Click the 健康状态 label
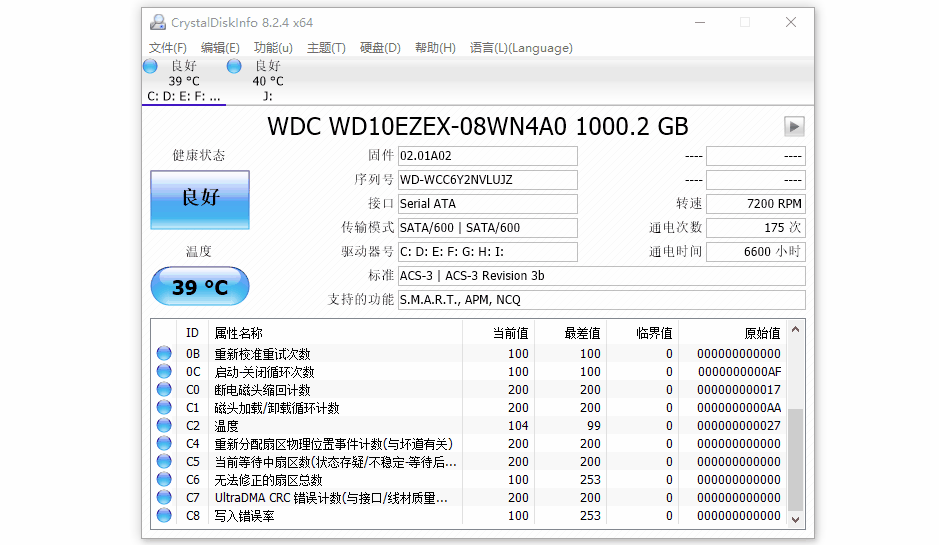The height and width of the screenshot is (545, 939). [x=199, y=156]
